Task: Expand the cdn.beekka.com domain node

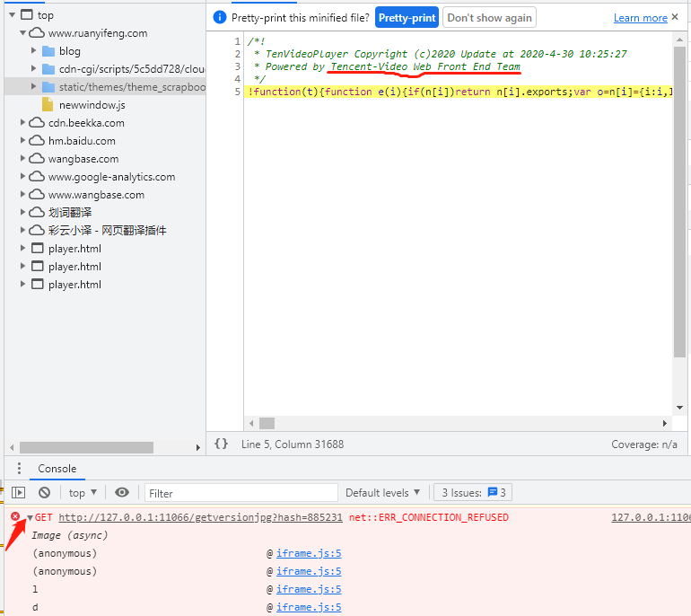Action: click(x=23, y=123)
